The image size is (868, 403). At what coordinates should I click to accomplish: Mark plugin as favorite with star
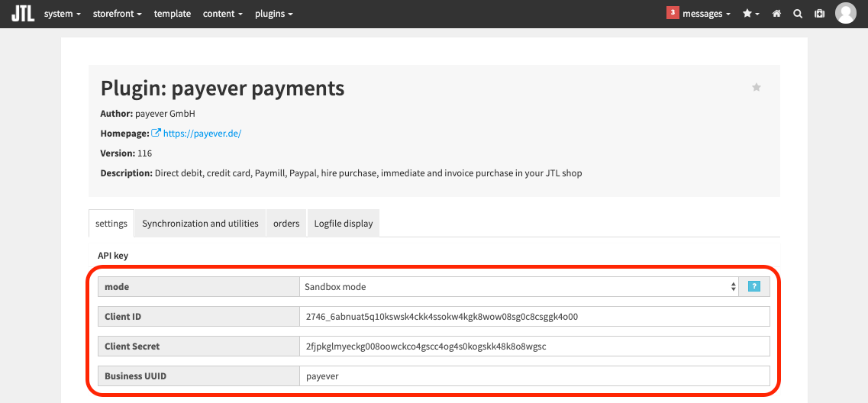tap(757, 87)
